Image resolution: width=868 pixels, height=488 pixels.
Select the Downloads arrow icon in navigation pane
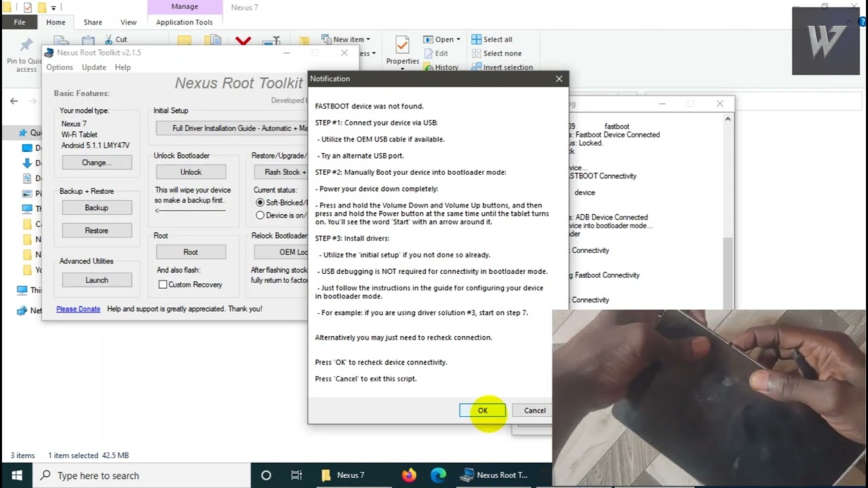(27, 163)
